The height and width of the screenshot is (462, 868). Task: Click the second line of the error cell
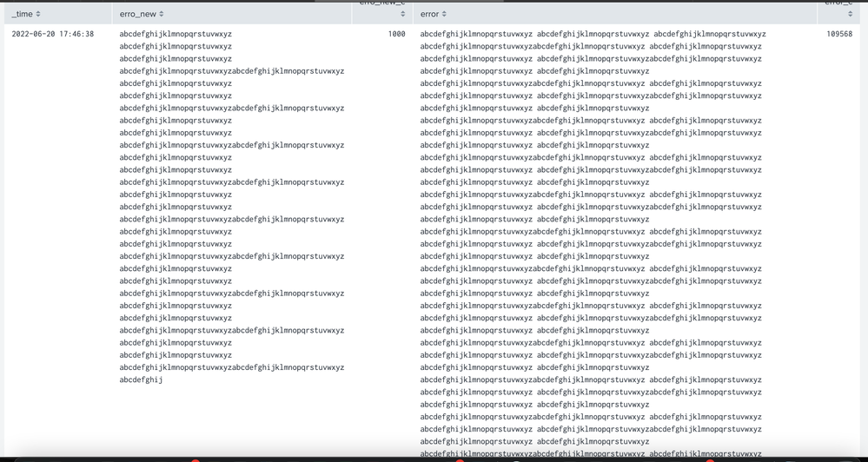[x=591, y=46]
